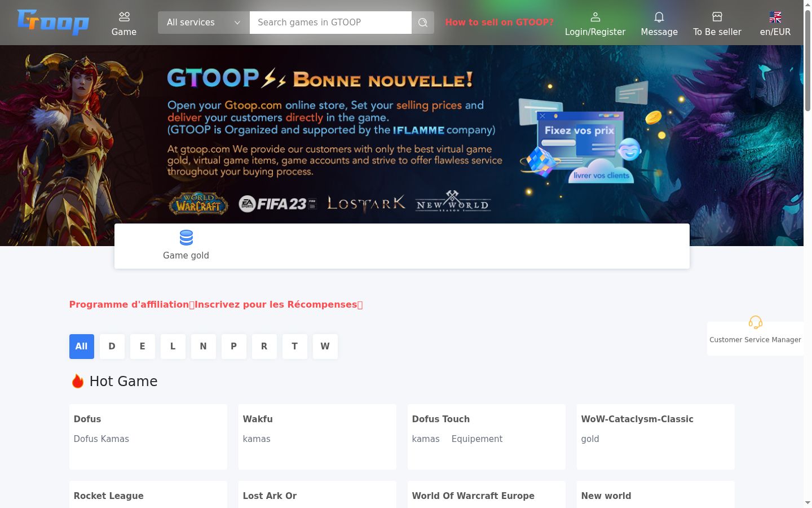The image size is (812, 508).
Task: Open gold under WoW-Cataclysm-Classic
Action: pyautogui.click(x=590, y=439)
